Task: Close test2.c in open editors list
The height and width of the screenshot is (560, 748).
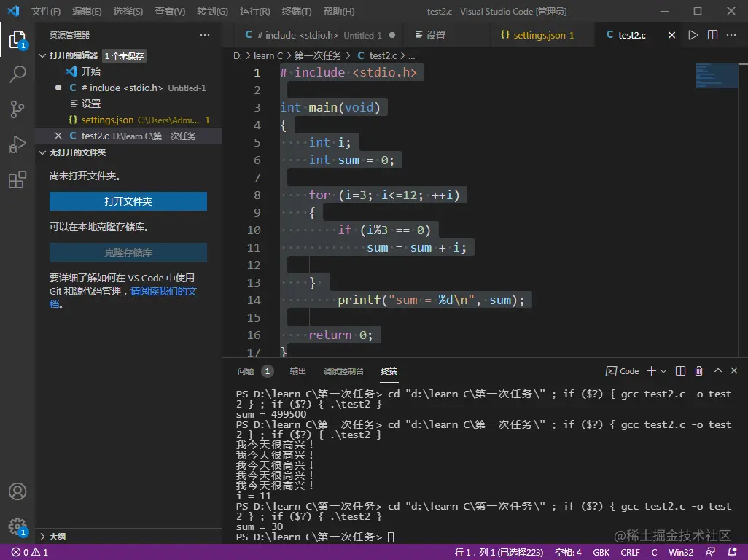Action: (x=58, y=136)
